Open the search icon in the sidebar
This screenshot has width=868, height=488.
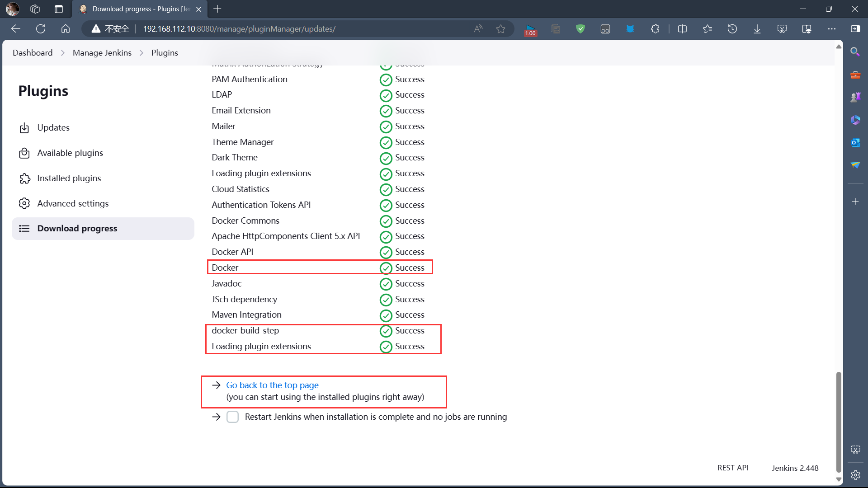click(854, 52)
